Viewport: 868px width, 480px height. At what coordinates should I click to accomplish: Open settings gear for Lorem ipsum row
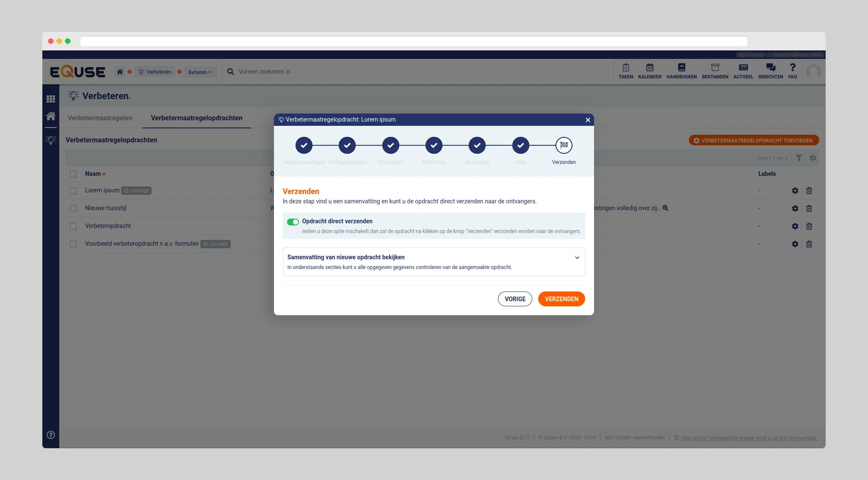(x=795, y=191)
